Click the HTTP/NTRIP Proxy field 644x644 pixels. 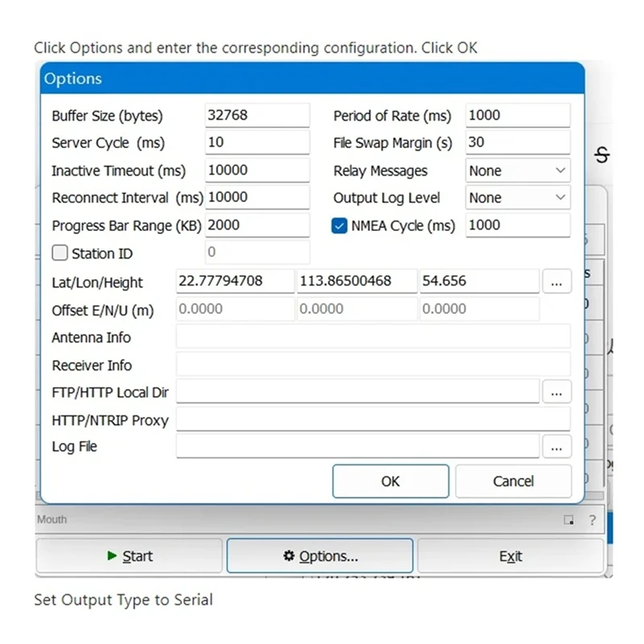click(x=374, y=419)
